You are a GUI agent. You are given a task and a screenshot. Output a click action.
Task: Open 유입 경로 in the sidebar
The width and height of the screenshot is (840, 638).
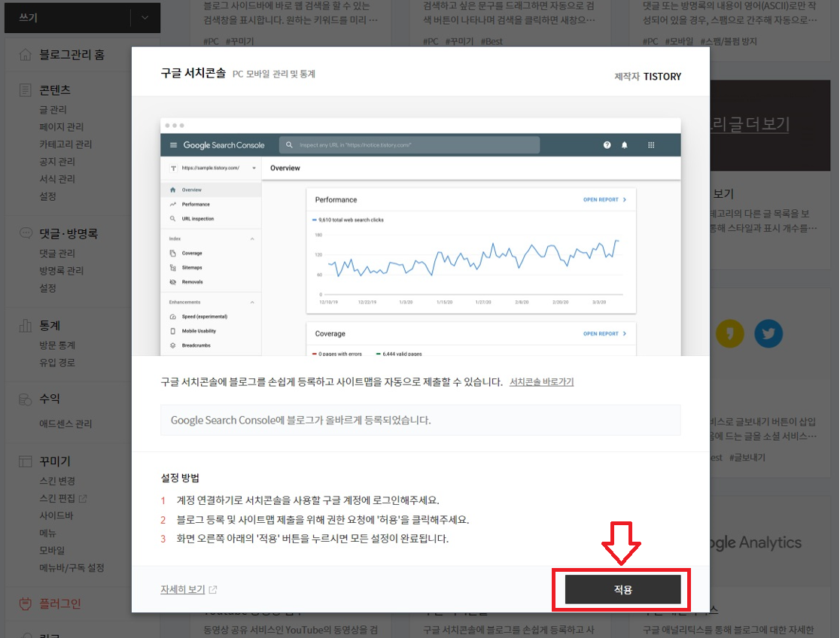click(x=57, y=363)
